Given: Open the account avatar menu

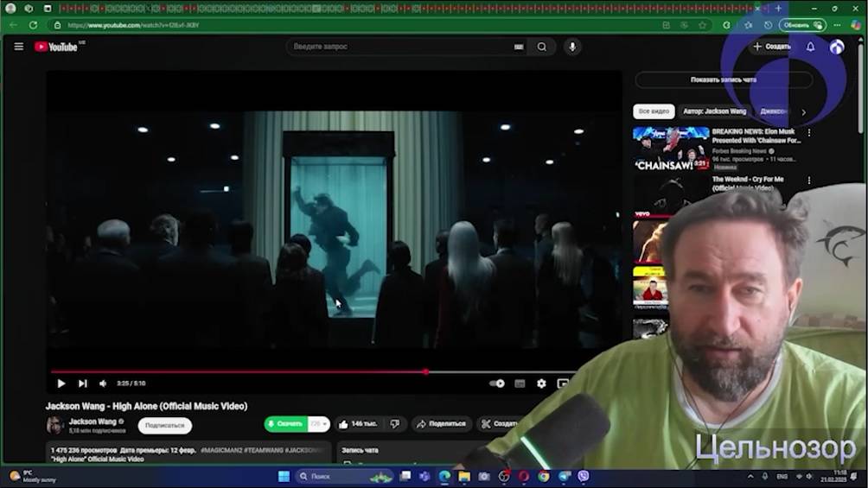Looking at the screenshot, I should [837, 47].
